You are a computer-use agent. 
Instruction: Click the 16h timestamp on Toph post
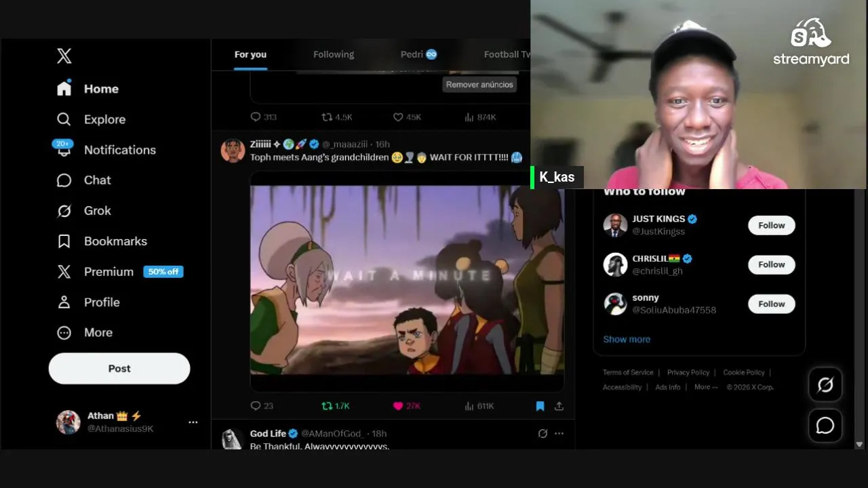pos(382,144)
